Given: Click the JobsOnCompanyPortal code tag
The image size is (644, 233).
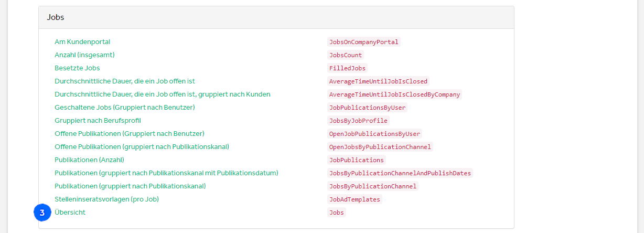Looking at the screenshot, I should click(364, 42).
